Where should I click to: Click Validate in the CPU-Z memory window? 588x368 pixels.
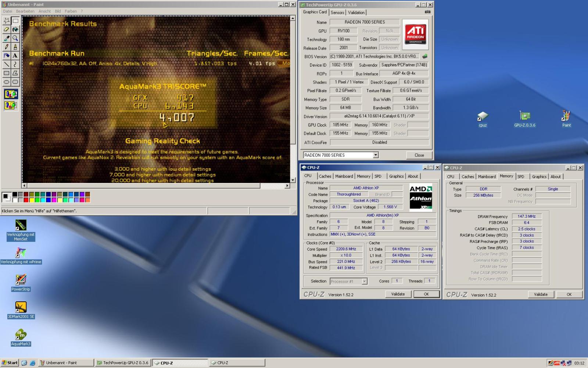[x=541, y=294]
